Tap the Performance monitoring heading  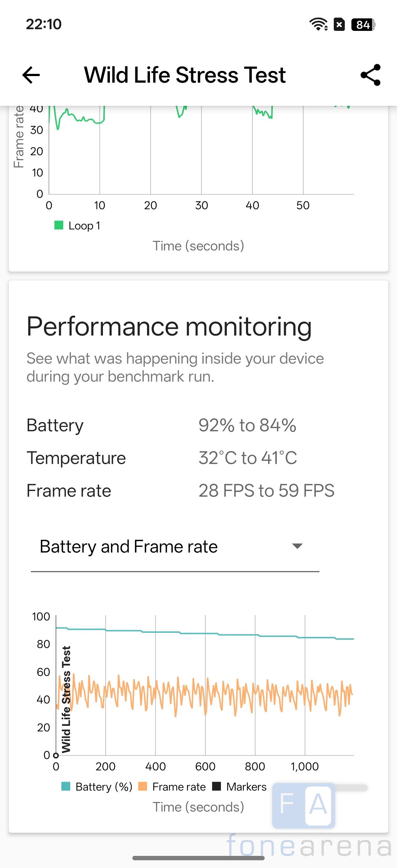[169, 327]
